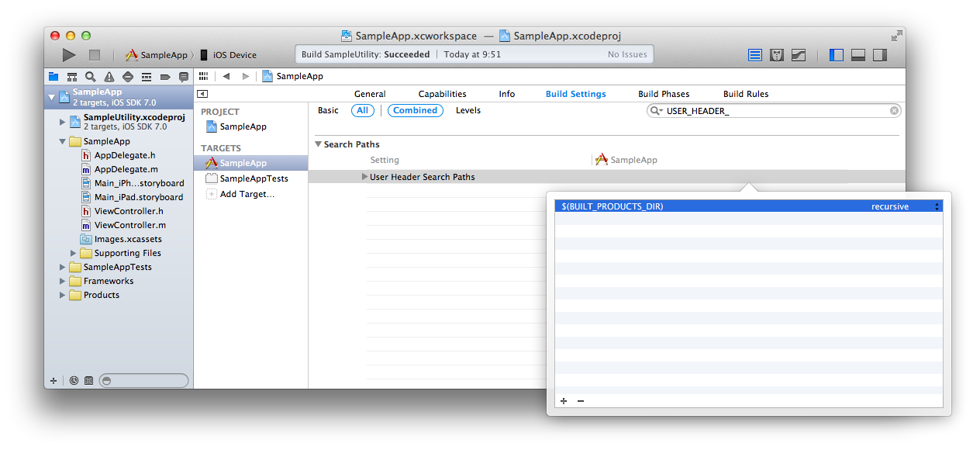Switch to the Assistant editor
The image size is (980, 450).
click(776, 55)
